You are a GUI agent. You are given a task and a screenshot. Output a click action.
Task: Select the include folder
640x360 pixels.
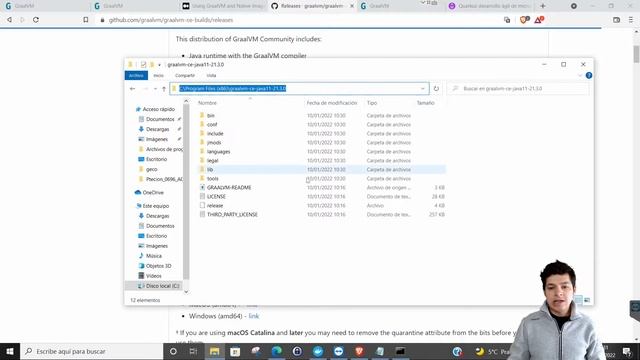tap(215, 133)
